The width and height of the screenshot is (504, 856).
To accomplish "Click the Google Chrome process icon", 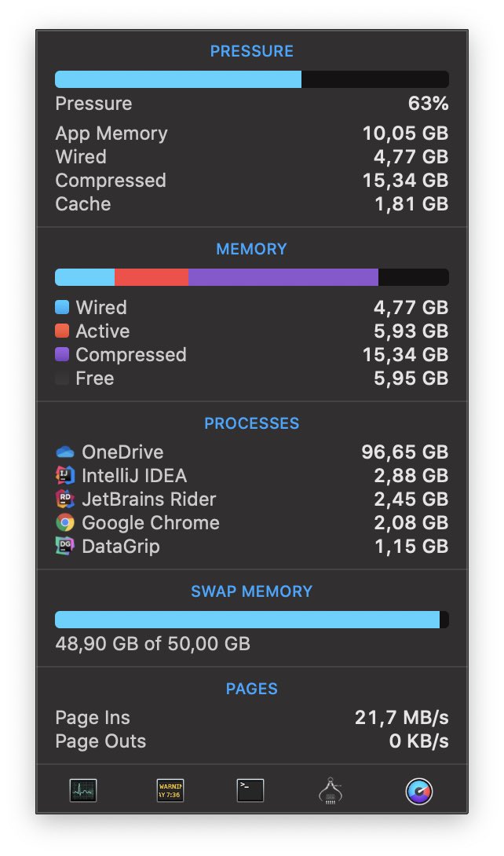I will pos(64,523).
